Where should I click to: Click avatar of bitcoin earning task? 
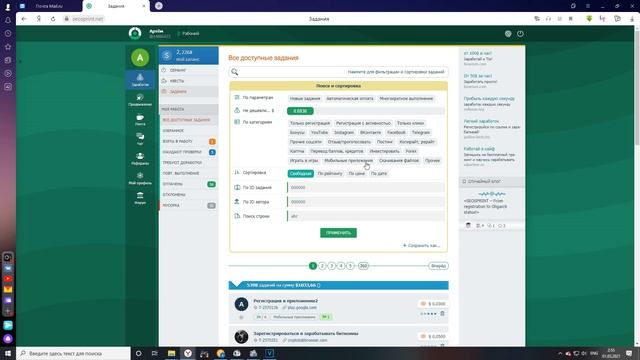pos(241,337)
